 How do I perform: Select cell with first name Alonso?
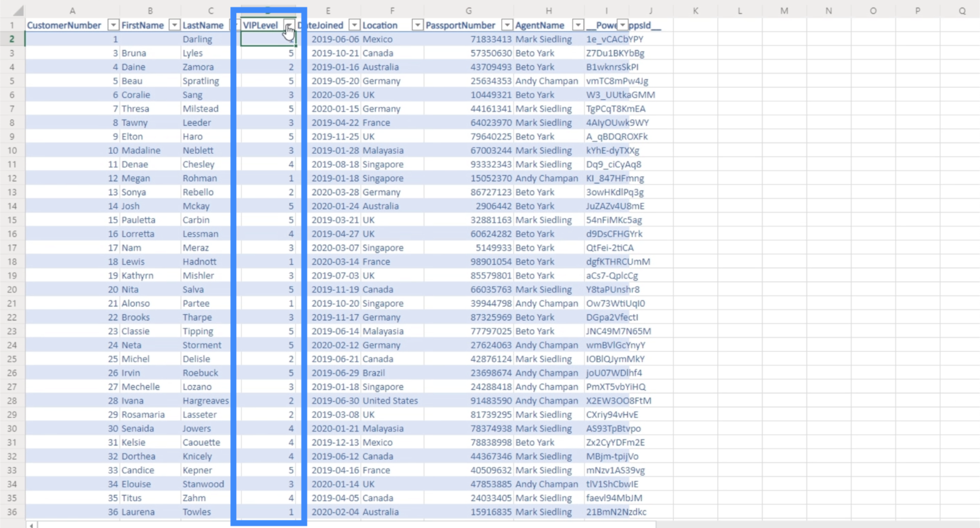[x=150, y=303]
